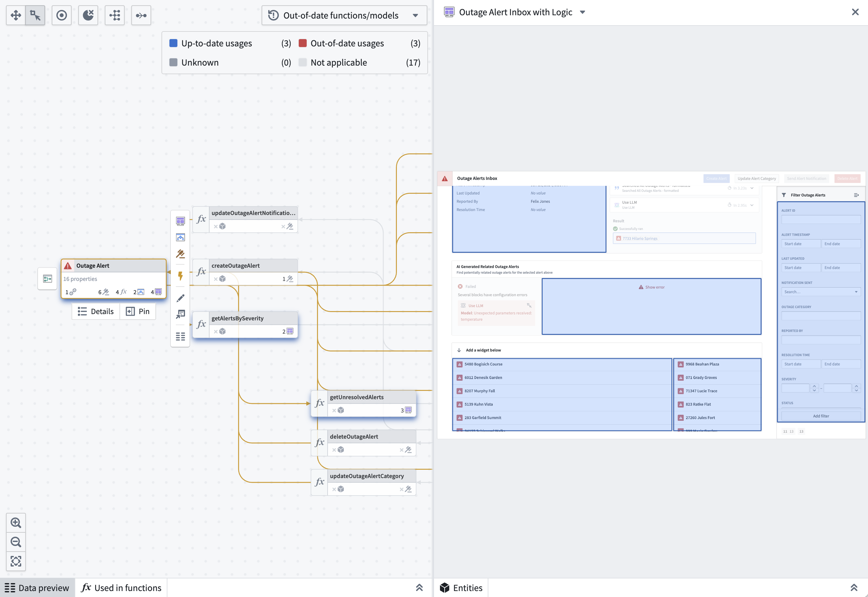This screenshot has height=597, width=868.
Task: Toggle the Not applicable legend entry
Action: [x=360, y=63]
